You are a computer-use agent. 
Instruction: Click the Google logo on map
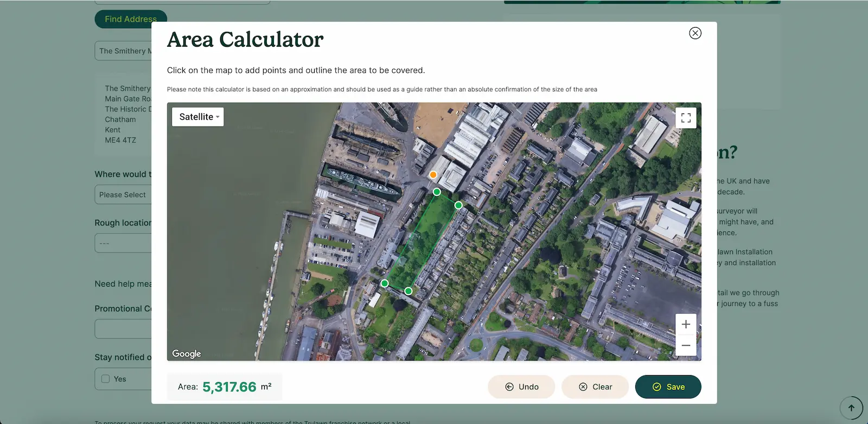[187, 353]
